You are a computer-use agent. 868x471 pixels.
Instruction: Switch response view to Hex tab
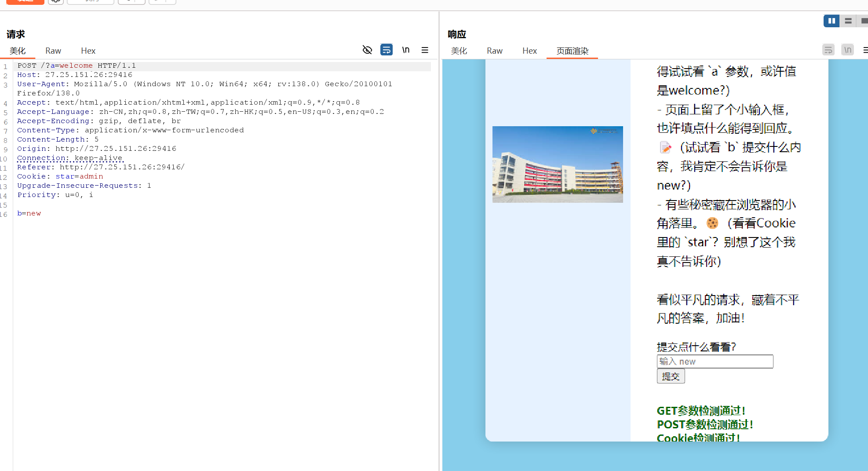pos(529,51)
